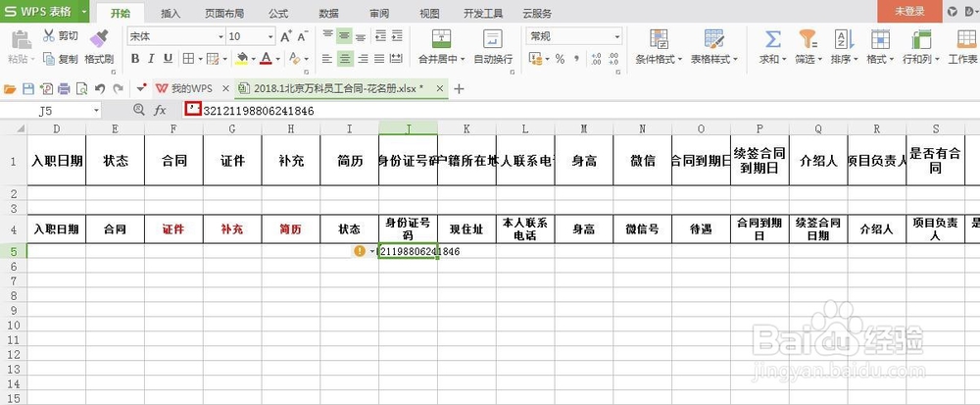
Task: Click the clear formatting eraser icon
Action: tap(294, 59)
